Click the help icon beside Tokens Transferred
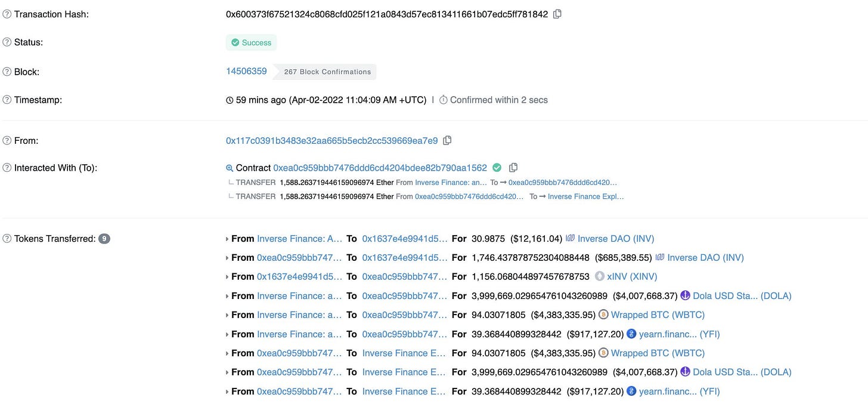 pyautogui.click(x=7, y=239)
